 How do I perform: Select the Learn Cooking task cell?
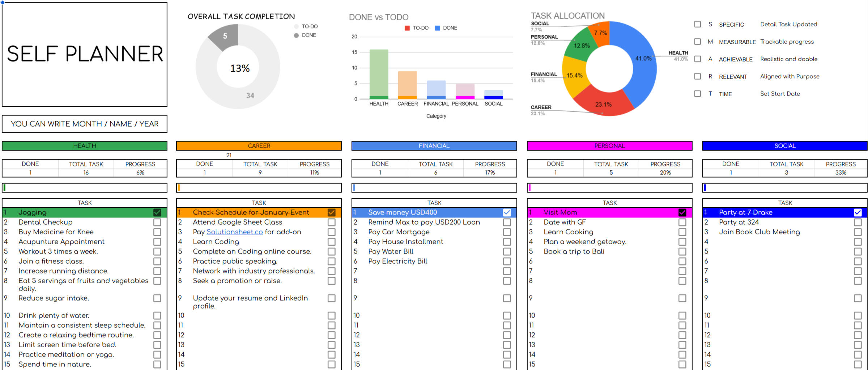click(x=568, y=232)
